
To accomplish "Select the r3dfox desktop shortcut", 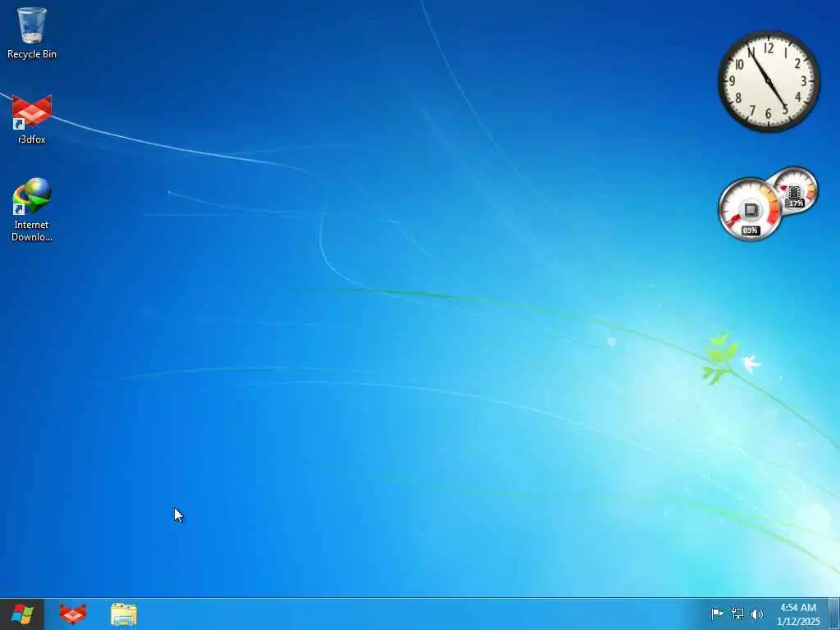I will 32,119.
